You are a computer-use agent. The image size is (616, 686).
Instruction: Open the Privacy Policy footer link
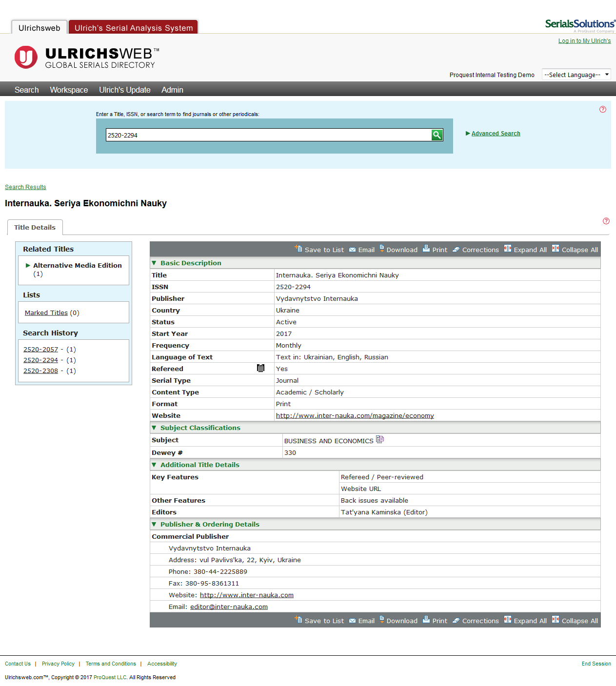click(x=58, y=664)
